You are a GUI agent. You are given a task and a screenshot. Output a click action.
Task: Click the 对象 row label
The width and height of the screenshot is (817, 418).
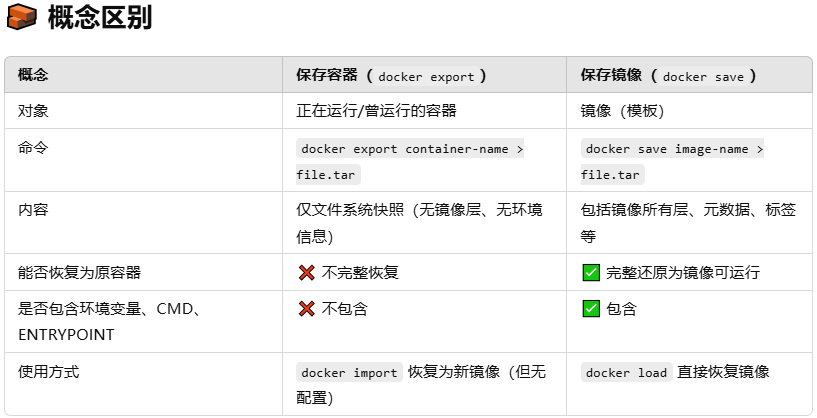coord(33,111)
